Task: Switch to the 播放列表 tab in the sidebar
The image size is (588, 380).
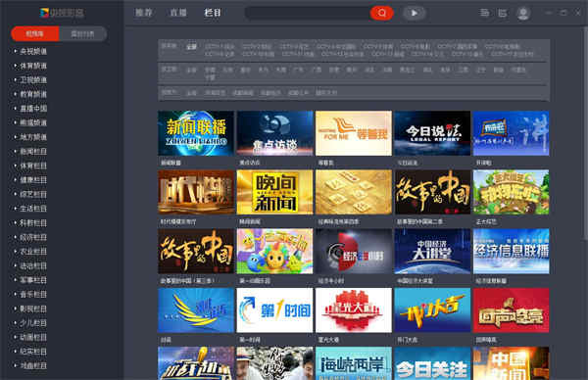Action: pos(83,33)
